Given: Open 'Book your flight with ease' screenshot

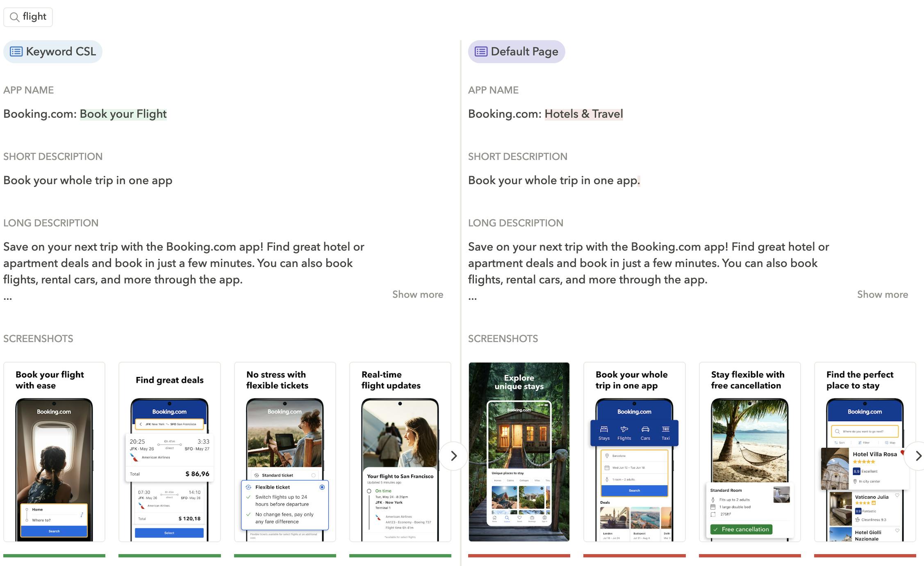Looking at the screenshot, I should pos(54,451).
